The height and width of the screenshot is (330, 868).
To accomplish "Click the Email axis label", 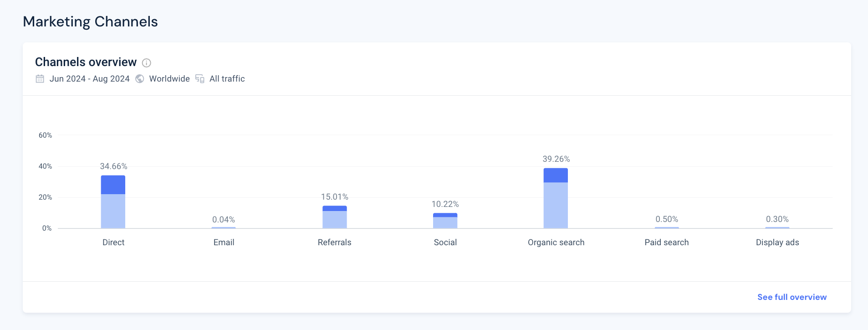I will (x=224, y=242).
